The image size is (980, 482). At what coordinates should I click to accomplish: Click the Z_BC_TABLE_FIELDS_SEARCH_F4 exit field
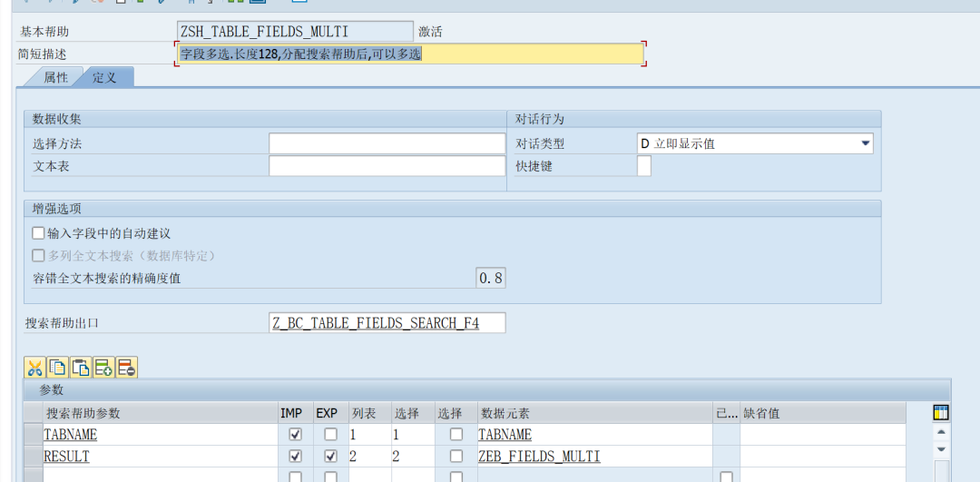387,323
